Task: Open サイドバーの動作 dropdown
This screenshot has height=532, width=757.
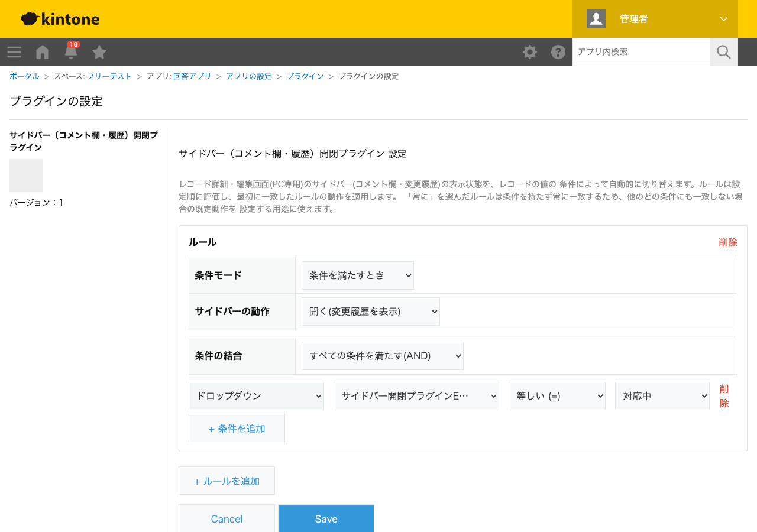Action: pyautogui.click(x=371, y=312)
